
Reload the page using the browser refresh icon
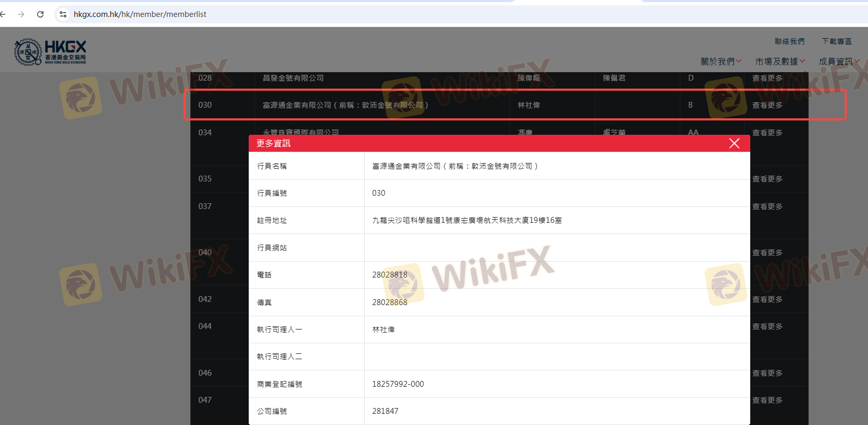(x=40, y=14)
